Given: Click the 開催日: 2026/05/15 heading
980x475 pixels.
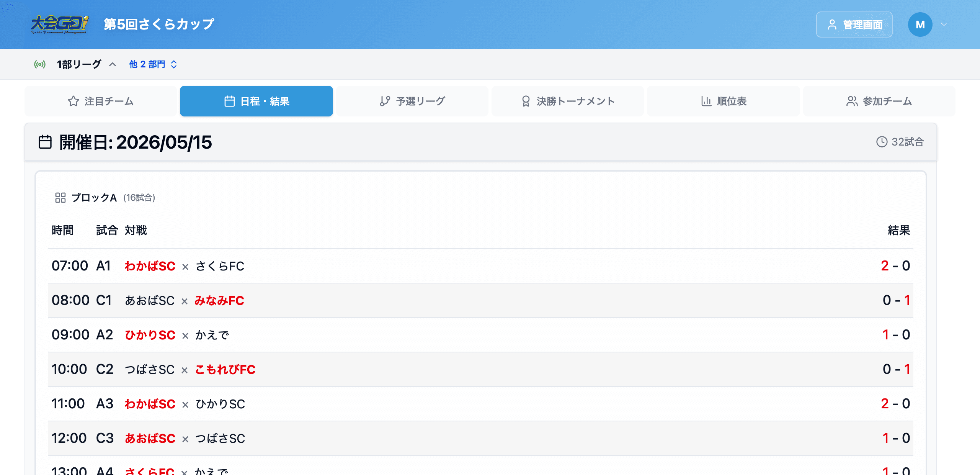Looking at the screenshot, I should click(135, 142).
